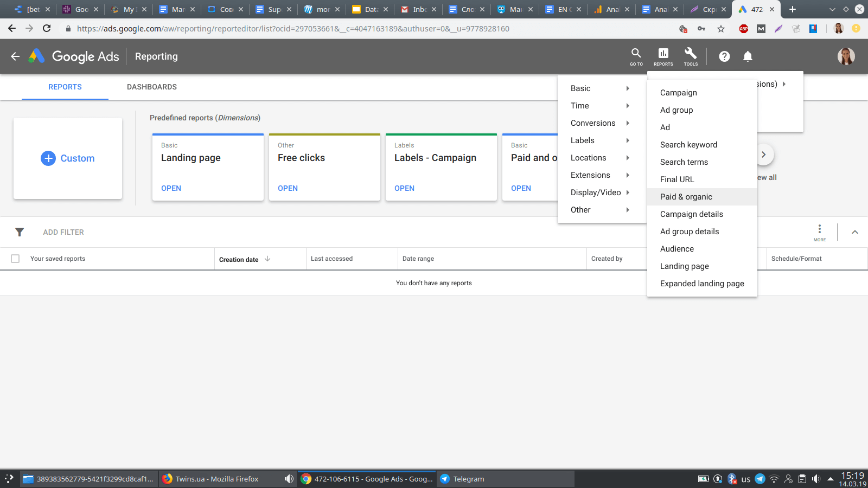Sort by Creation date arrow
Viewport: 868px width, 488px height.
click(x=267, y=259)
